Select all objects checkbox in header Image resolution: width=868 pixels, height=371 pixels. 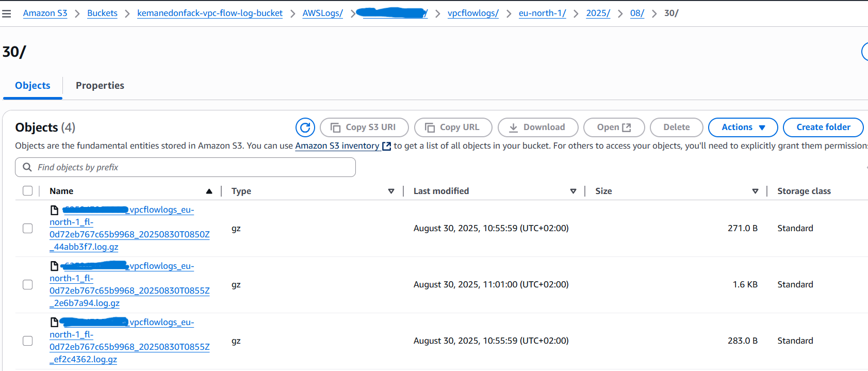click(28, 191)
